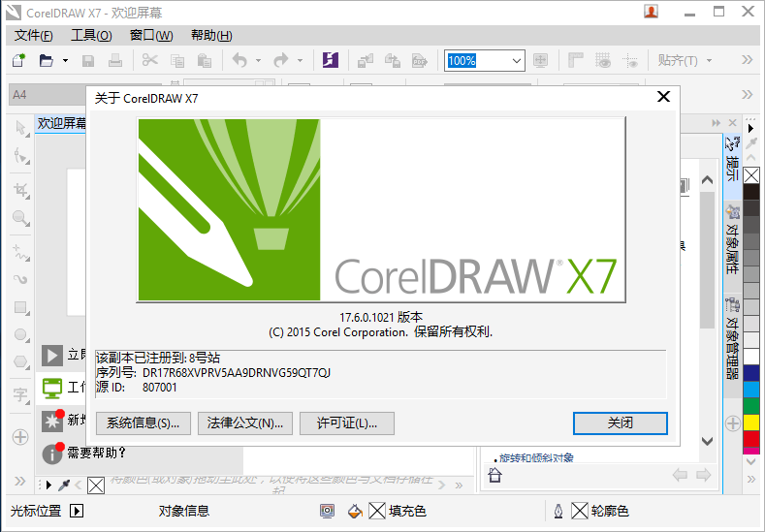Expand the 光标位置 status bar arrow

tap(77, 511)
